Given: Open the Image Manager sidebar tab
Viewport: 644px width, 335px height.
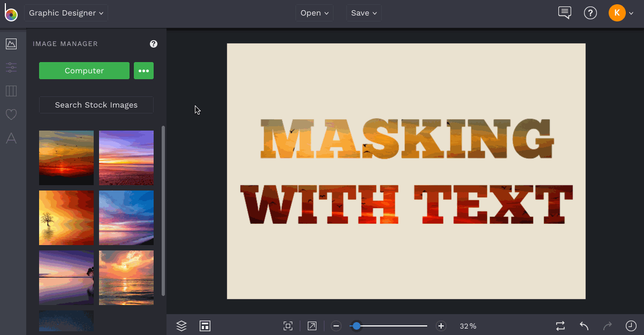Looking at the screenshot, I should click(x=11, y=44).
